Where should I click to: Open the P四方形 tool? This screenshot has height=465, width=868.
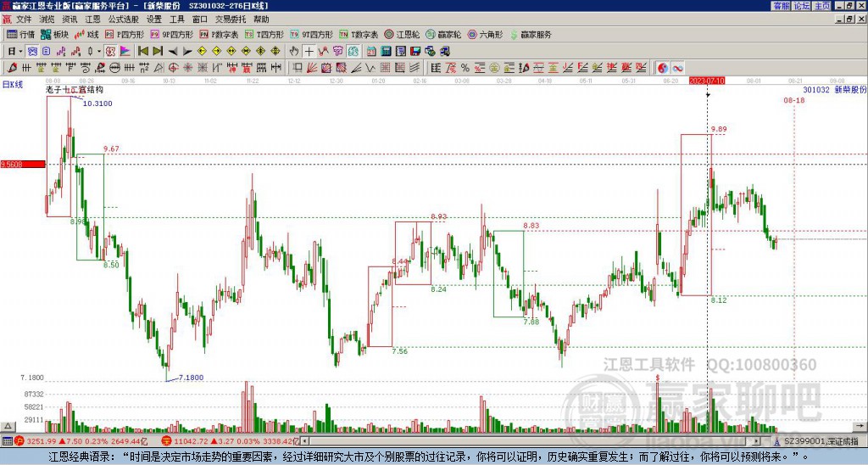pos(125,34)
